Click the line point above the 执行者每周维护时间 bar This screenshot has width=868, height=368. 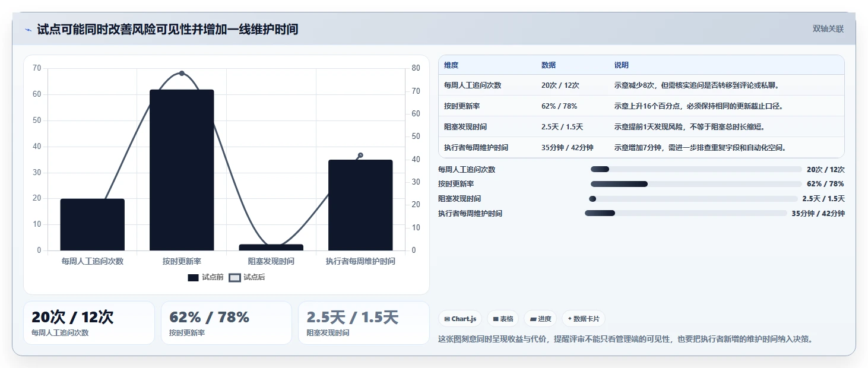360,156
